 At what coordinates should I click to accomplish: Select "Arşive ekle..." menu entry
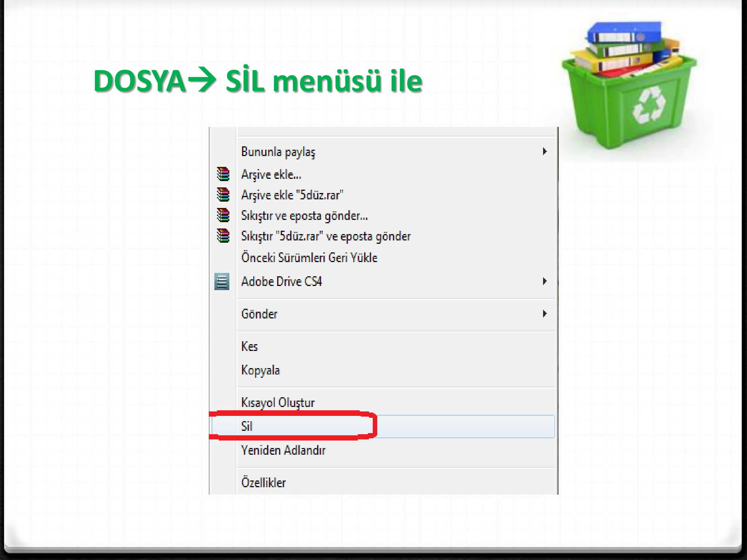[x=271, y=175]
